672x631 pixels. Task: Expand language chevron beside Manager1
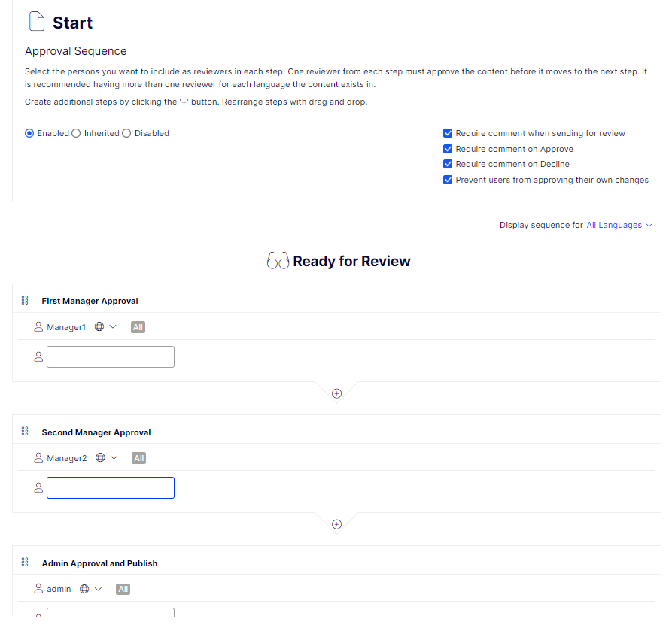113,327
